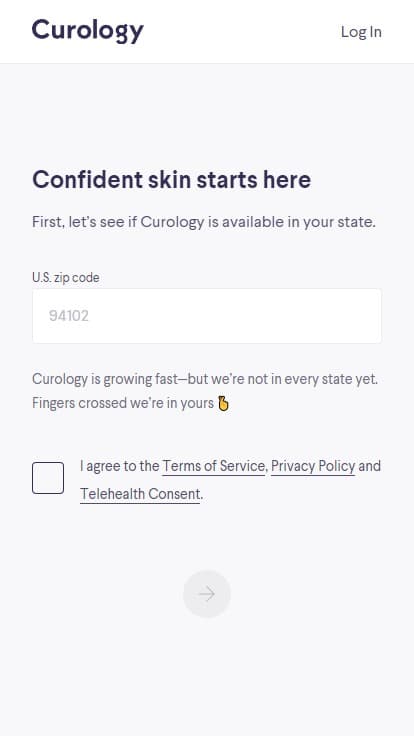Viewport: 414px width, 736px height.
Task: Open the Log In page
Action: point(361,31)
